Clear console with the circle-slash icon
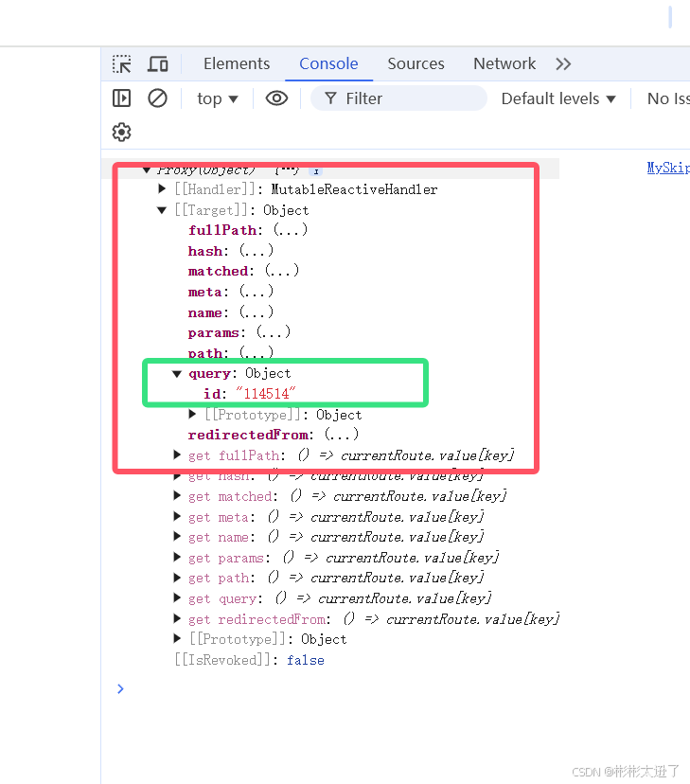Screen dimensions: 690x784 click(x=157, y=98)
